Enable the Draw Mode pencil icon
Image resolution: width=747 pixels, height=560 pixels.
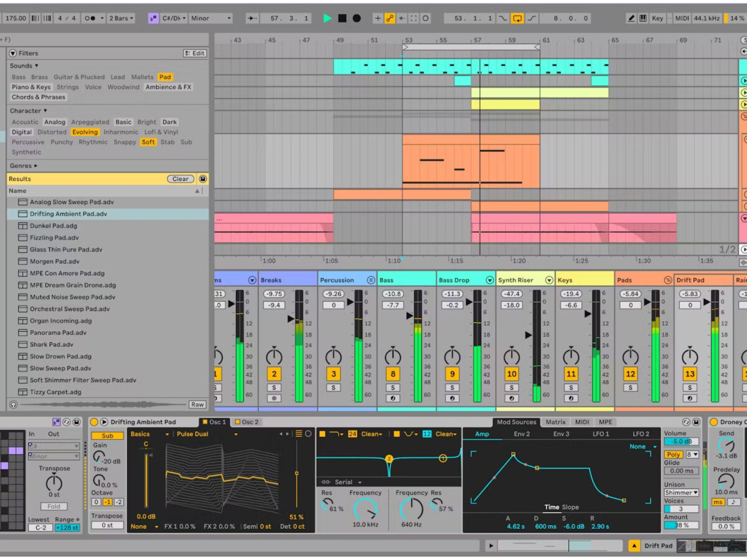click(631, 19)
